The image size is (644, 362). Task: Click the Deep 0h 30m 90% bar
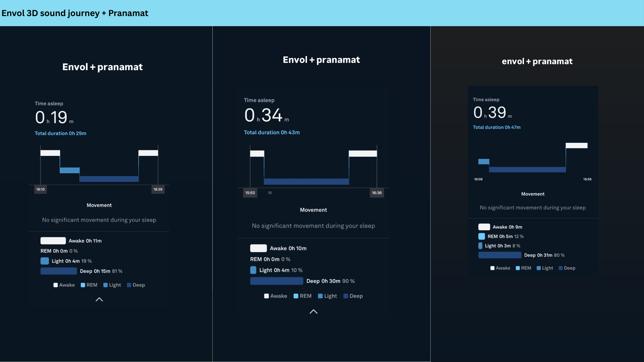[x=276, y=281]
